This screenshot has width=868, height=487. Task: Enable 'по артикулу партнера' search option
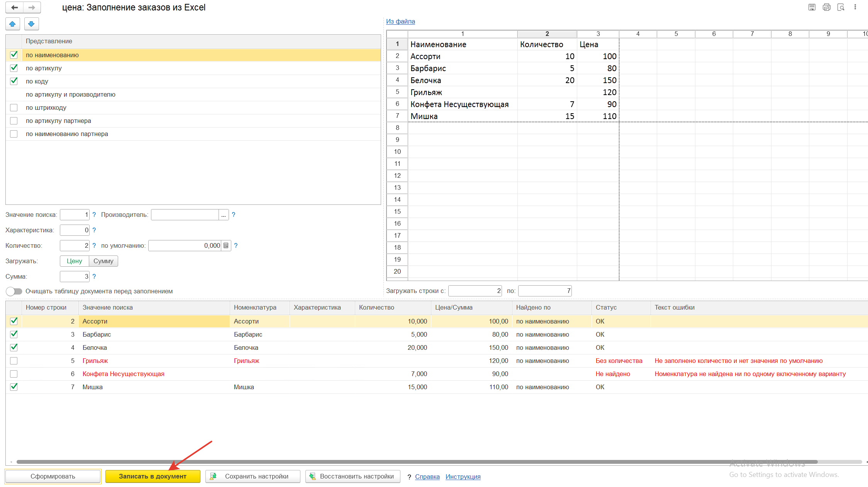coord(14,121)
